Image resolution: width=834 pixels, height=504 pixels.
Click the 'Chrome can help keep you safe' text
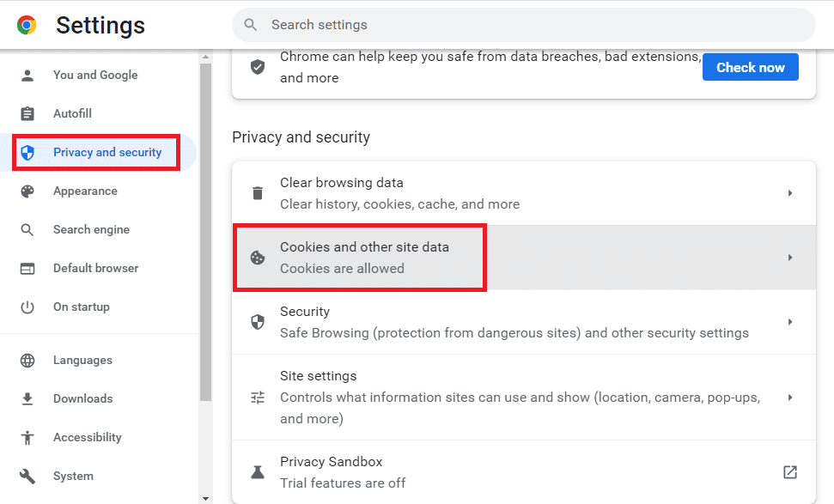(490, 67)
